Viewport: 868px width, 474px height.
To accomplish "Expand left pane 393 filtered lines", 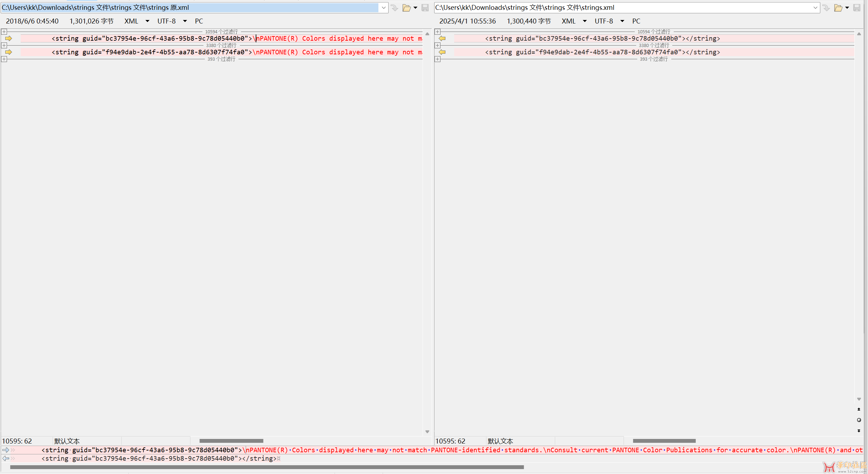I will pos(4,59).
